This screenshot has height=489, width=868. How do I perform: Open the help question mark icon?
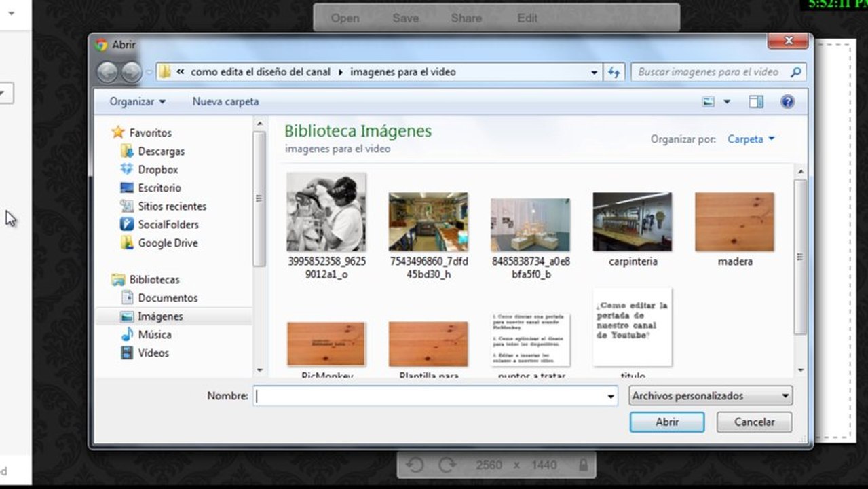pyautogui.click(x=787, y=102)
